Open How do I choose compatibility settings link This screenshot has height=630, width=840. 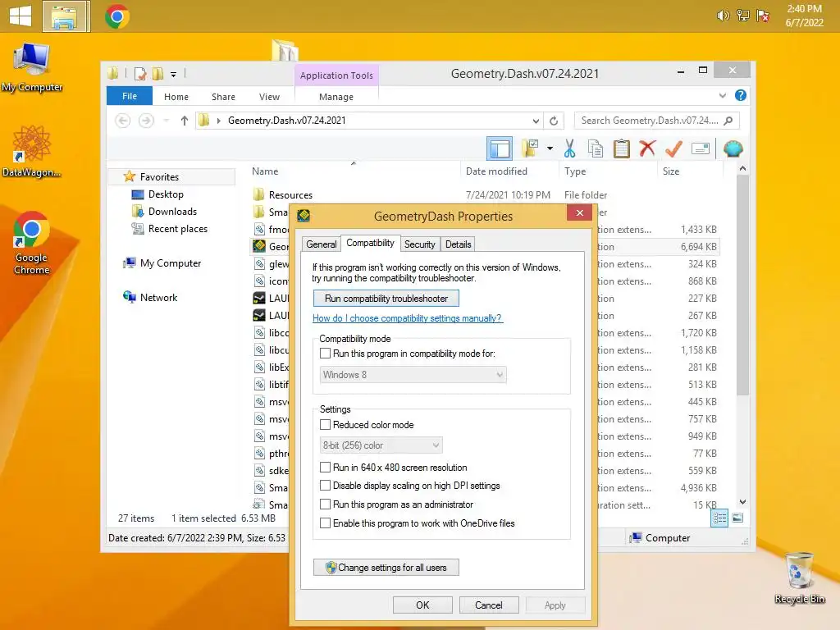pos(407,318)
